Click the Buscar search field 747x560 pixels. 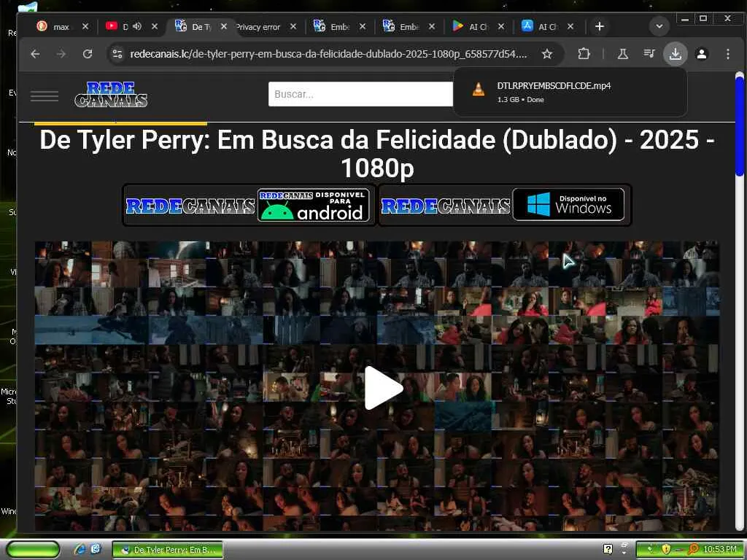click(360, 94)
